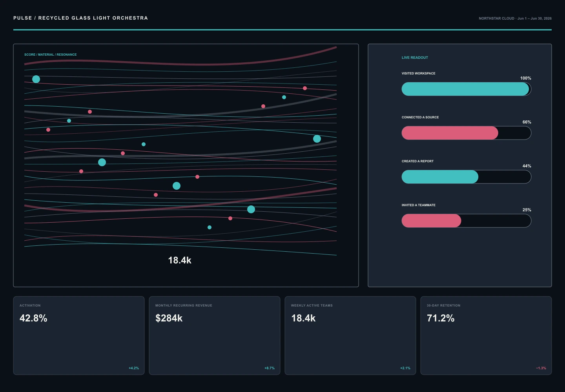Click the 100% value for Visited Workspace
Screen dimensions: 565x392
point(526,78)
